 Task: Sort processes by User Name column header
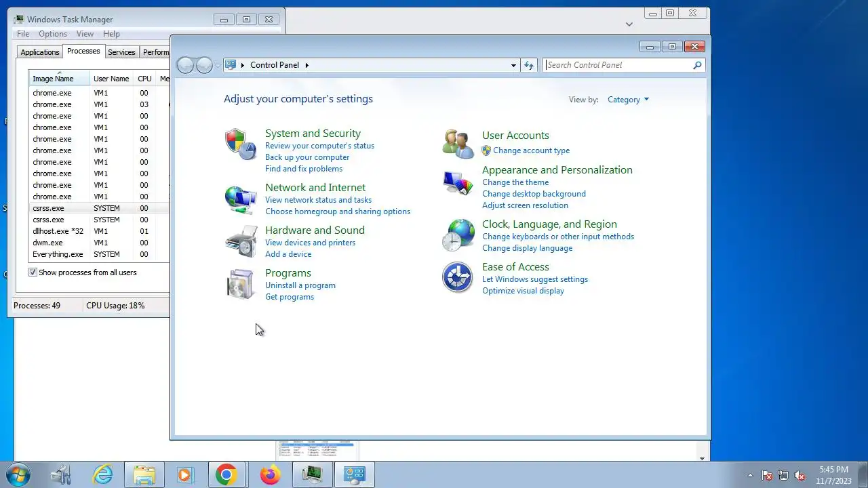pos(111,79)
